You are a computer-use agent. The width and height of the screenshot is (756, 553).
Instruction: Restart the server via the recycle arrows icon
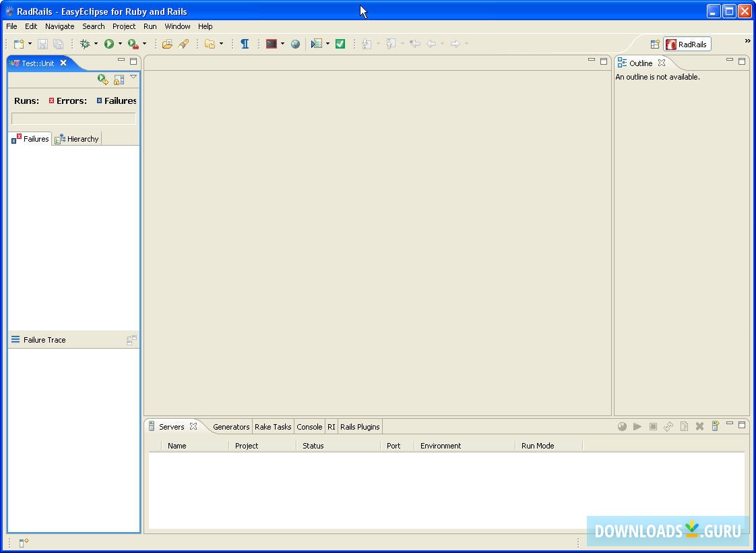[x=668, y=426]
